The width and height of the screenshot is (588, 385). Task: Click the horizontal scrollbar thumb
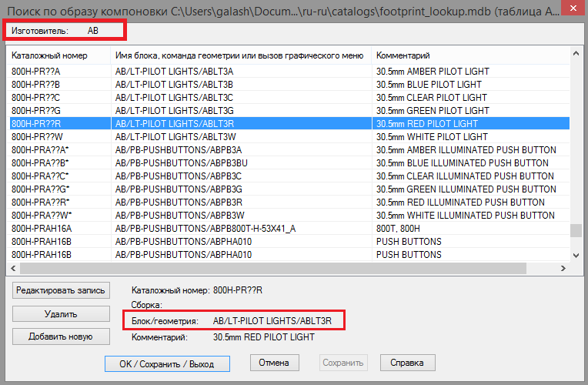pos(273,268)
